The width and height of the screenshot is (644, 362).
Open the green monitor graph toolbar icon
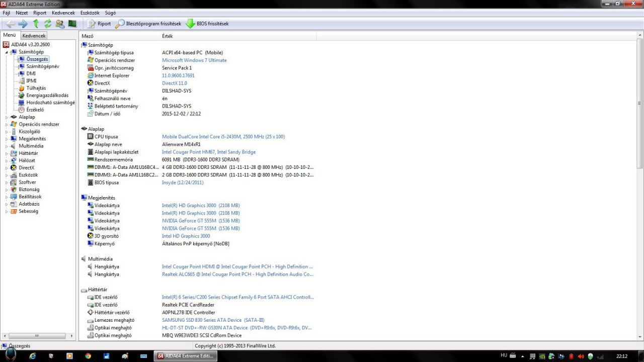click(72, 24)
